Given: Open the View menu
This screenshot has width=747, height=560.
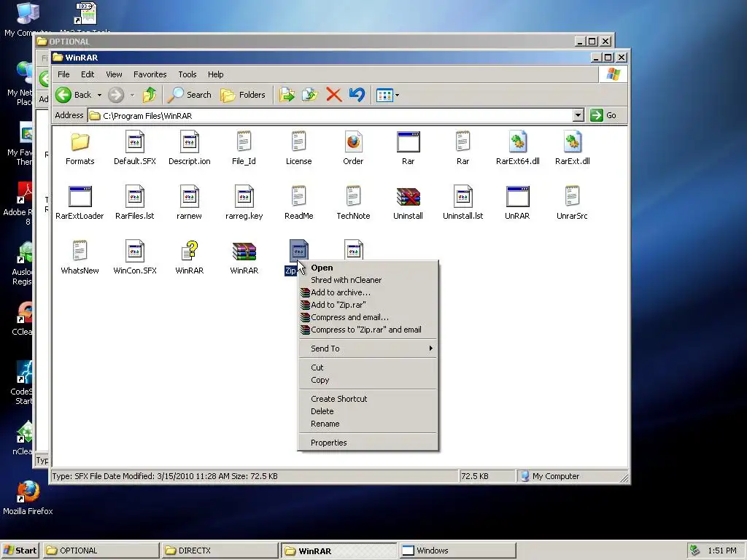Looking at the screenshot, I should point(114,74).
